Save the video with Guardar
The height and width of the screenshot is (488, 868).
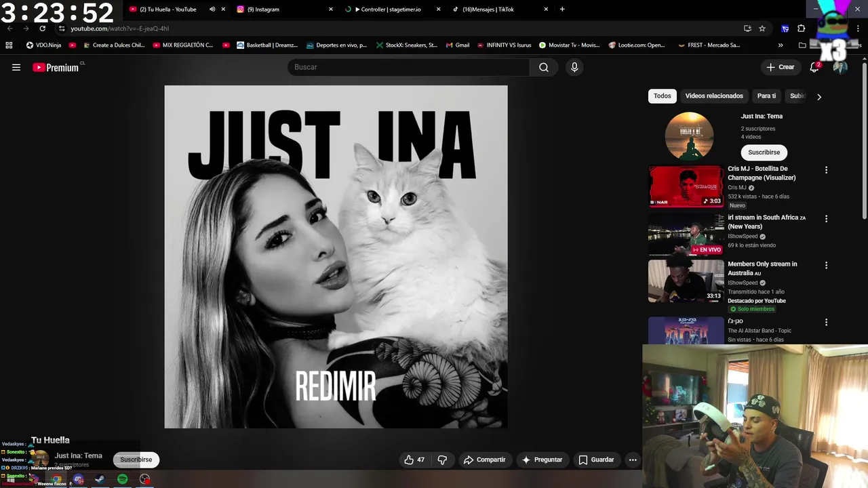click(596, 460)
